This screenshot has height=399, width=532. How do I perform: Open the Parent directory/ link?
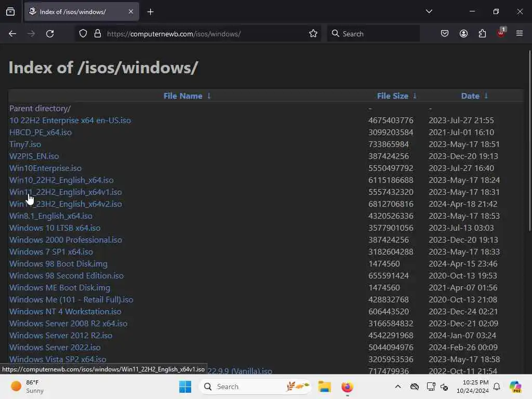39,108
